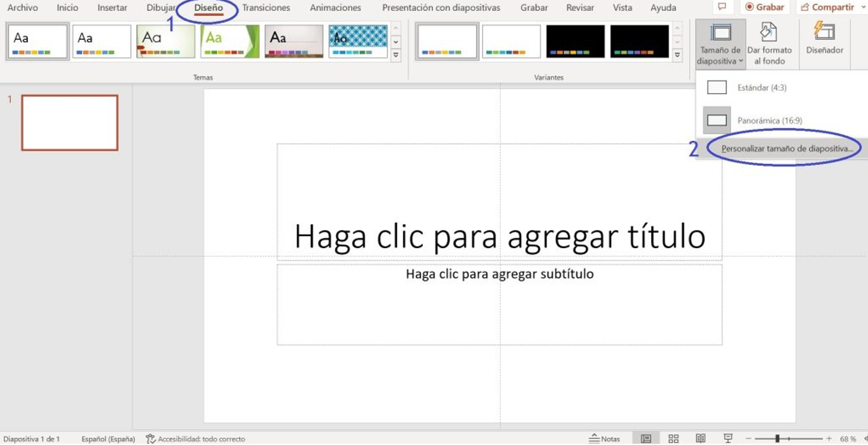Start slideshow presentation view icon
The width and height of the screenshot is (868, 445).
coord(728,439)
